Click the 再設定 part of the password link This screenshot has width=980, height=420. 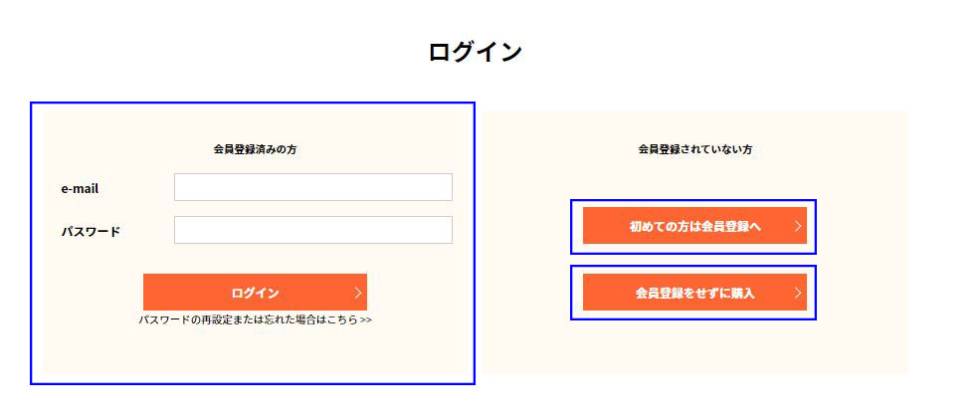coord(214,320)
